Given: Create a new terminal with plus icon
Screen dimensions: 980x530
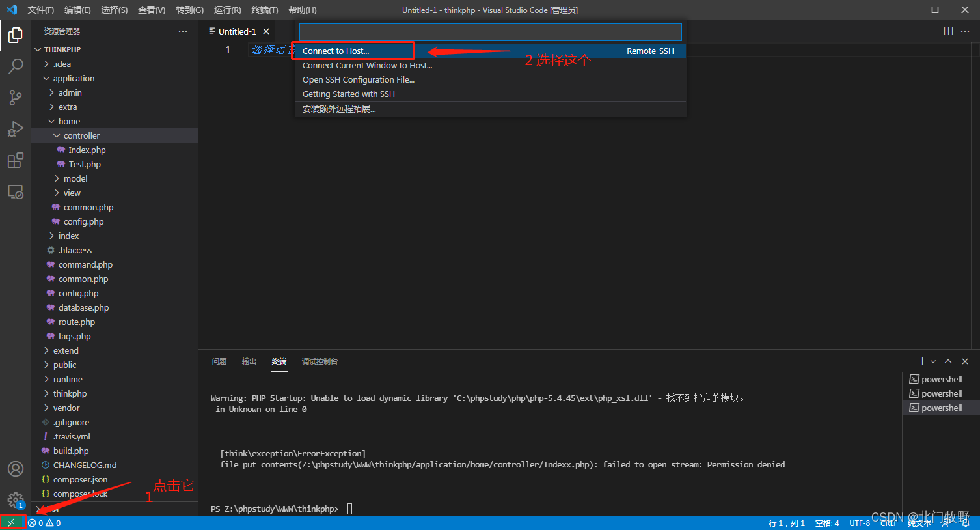Looking at the screenshot, I should pyautogui.click(x=922, y=361).
